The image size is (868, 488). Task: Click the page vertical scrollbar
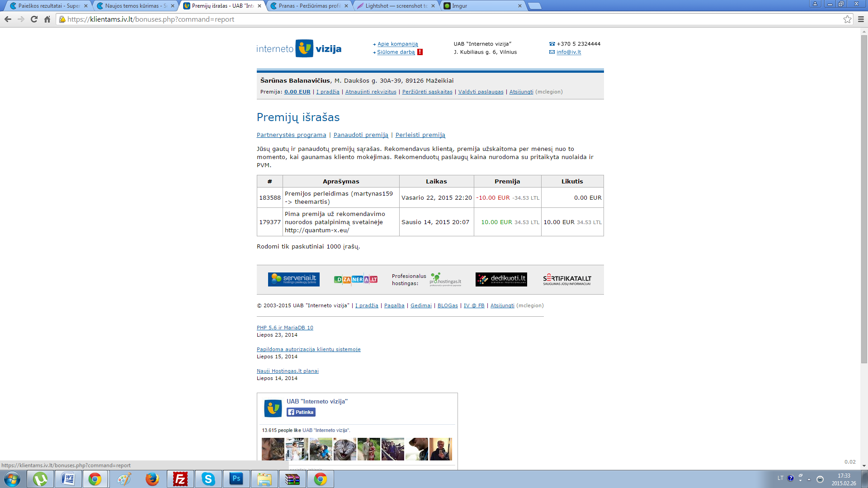[x=864, y=199]
